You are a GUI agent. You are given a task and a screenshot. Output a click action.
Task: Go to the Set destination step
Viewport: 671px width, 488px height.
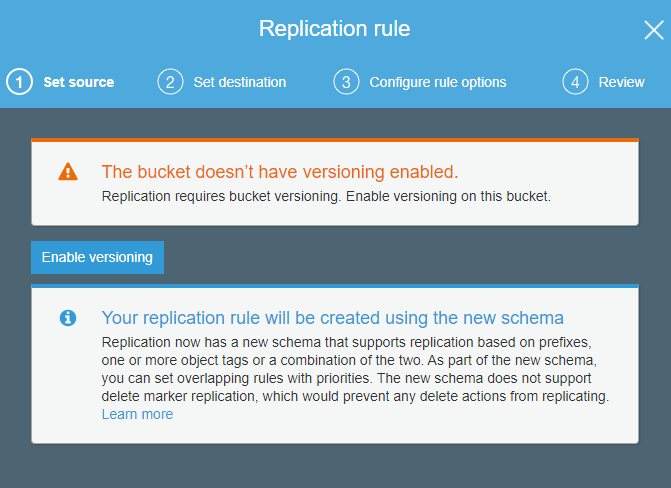(x=239, y=82)
